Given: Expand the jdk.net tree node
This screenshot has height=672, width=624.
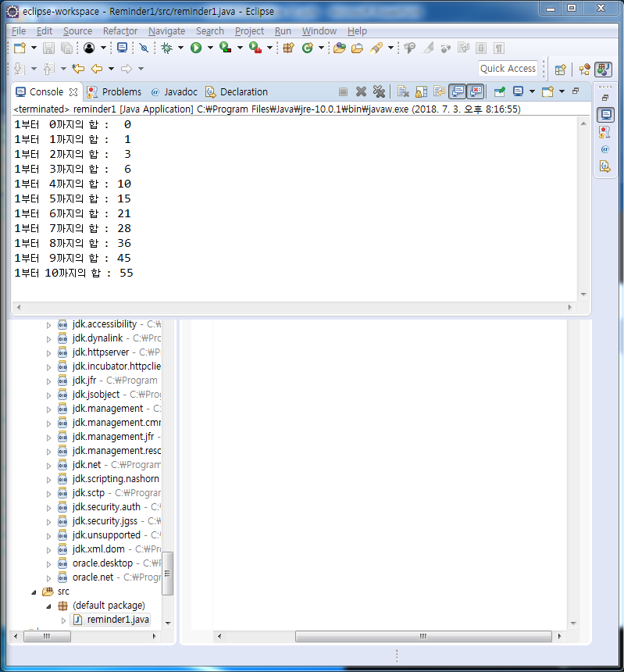Looking at the screenshot, I should [x=49, y=466].
